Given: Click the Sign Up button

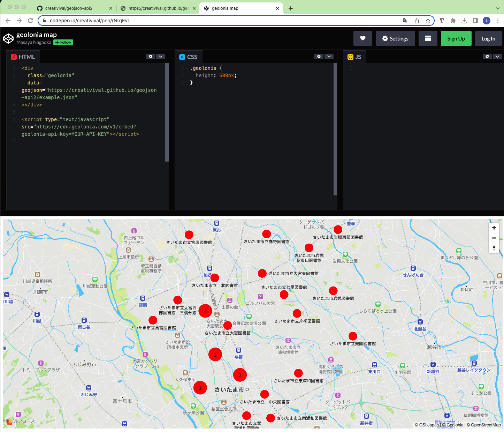Looking at the screenshot, I should pos(456,38).
